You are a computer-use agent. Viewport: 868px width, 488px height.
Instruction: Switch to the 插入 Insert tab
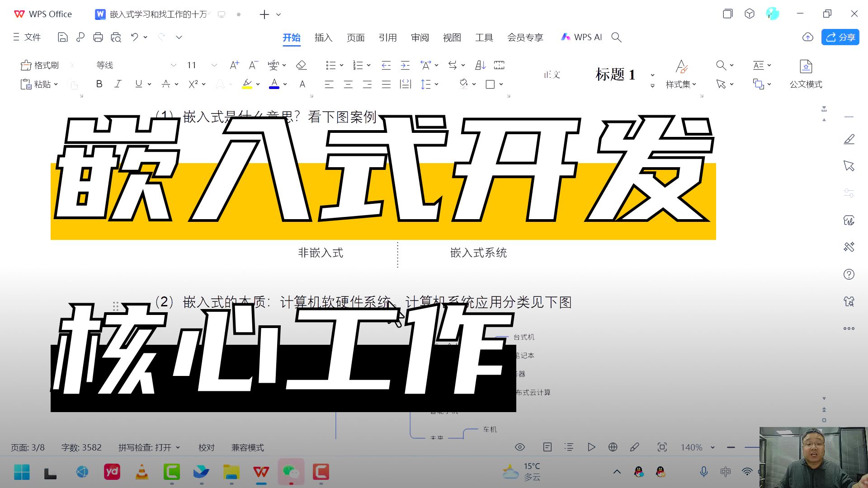click(x=323, y=38)
